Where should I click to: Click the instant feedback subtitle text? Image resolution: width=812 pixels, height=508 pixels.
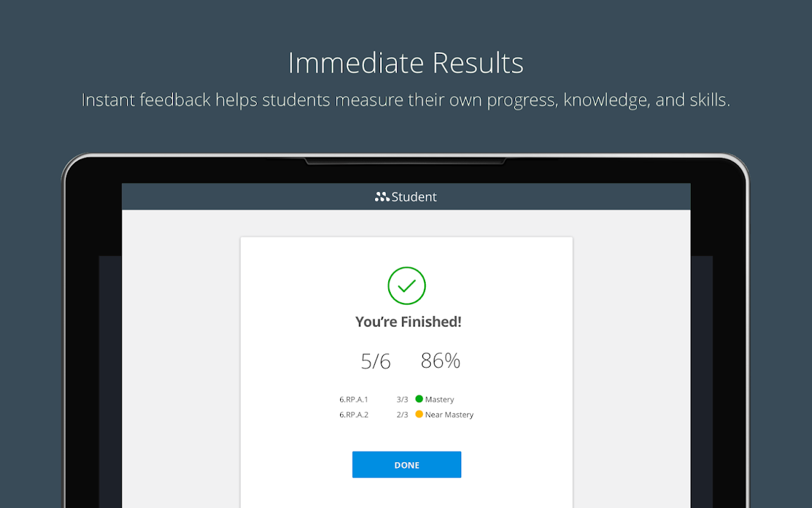pos(406,100)
